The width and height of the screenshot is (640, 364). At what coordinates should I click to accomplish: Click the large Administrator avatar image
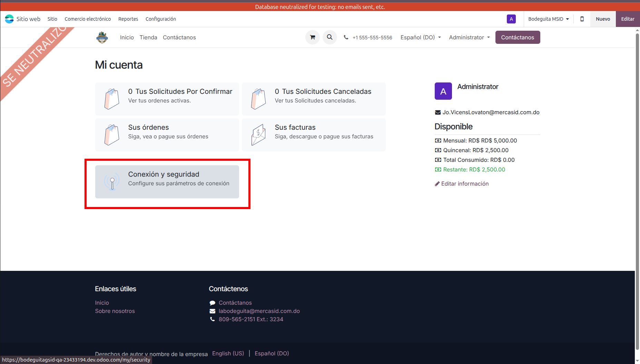(443, 91)
